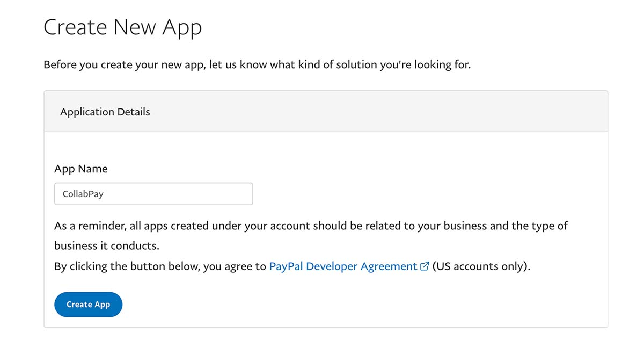
Task: Click the word "Developer" in the blue link
Action: tap(332, 266)
